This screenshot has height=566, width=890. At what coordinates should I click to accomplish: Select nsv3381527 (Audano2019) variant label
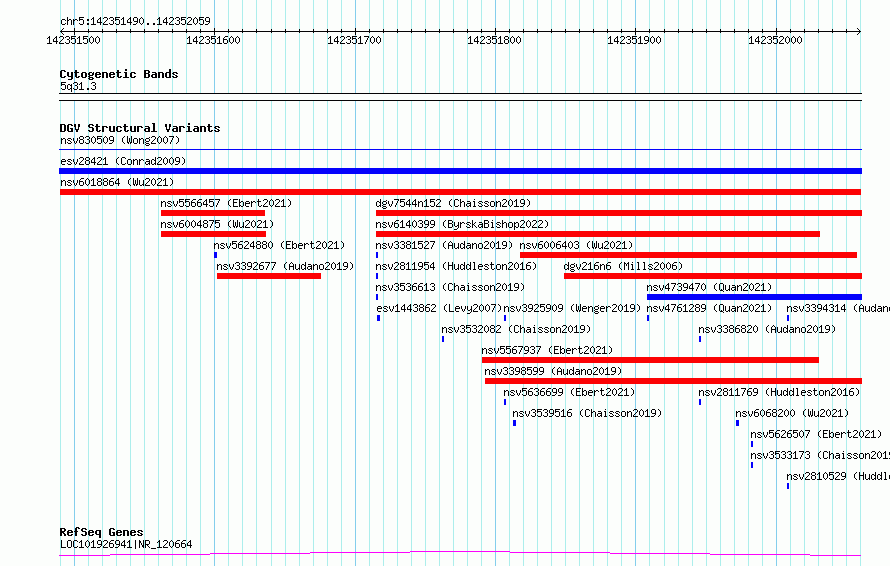click(444, 245)
